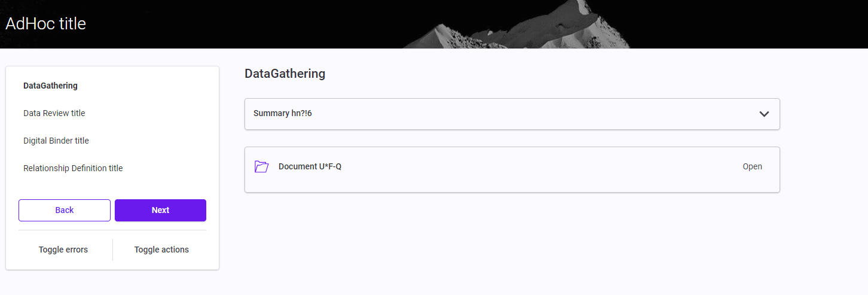Toggle actions display
This screenshot has width=868, height=295.
coord(161,250)
